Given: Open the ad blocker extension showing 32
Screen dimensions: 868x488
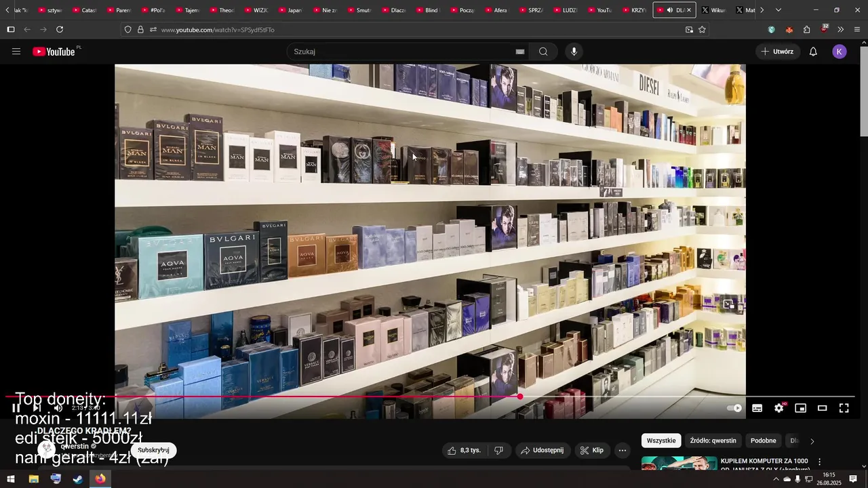Looking at the screenshot, I should (824, 29).
